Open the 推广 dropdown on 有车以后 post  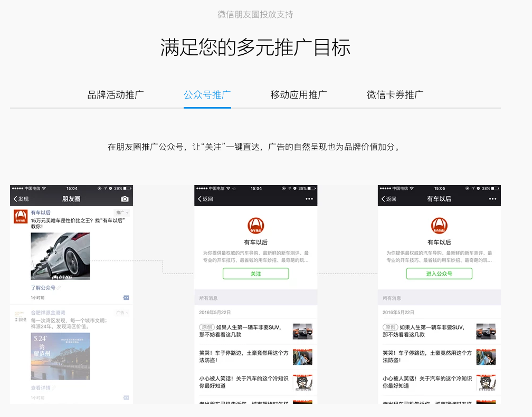coord(122,212)
